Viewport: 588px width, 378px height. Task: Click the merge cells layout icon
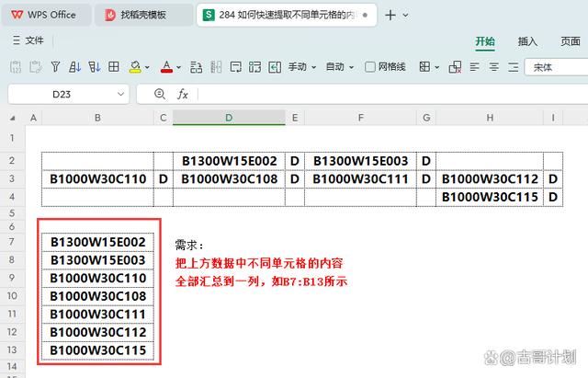255,67
